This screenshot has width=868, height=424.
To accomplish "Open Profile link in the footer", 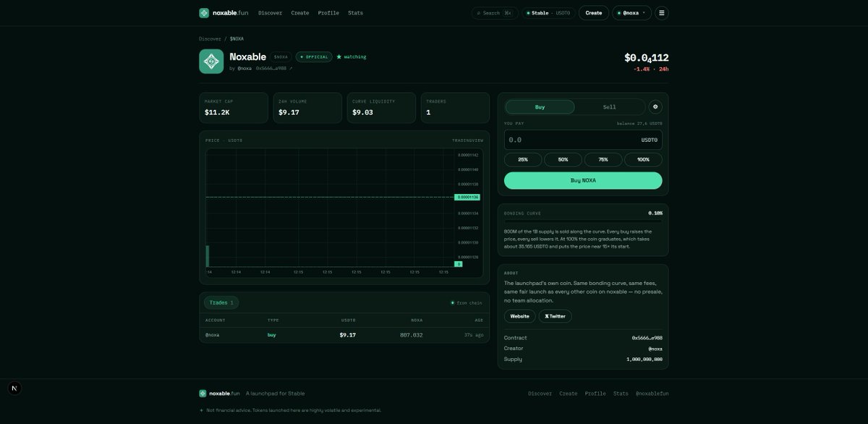I will pos(595,394).
